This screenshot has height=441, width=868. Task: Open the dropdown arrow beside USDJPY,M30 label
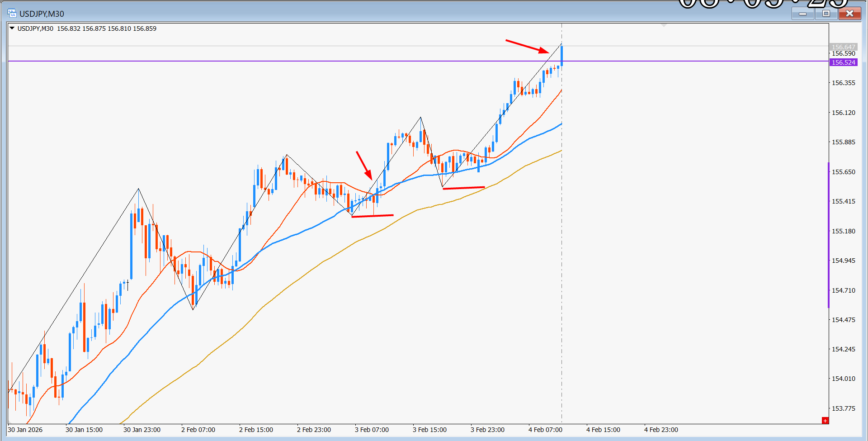12,28
